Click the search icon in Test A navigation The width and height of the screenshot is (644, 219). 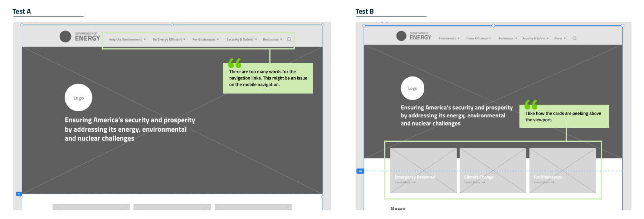pyautogui.click(x=289, y=39)
